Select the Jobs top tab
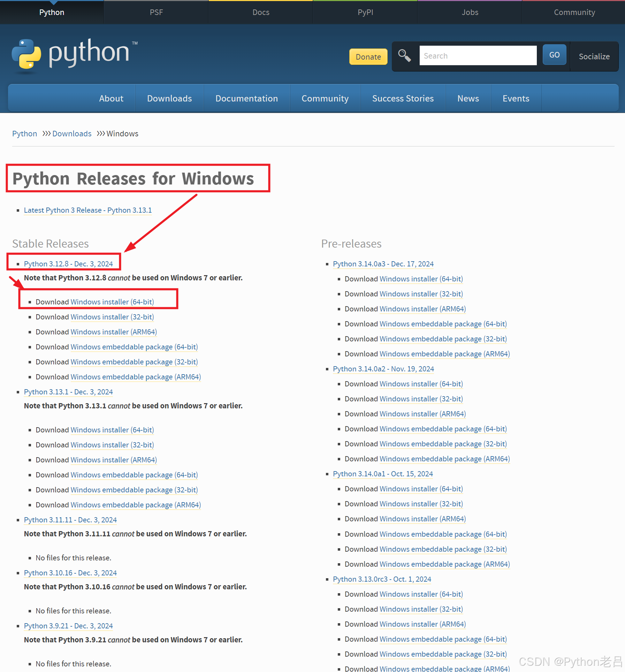The width and height of the screenshot is (625, 672). pos(470,12)
